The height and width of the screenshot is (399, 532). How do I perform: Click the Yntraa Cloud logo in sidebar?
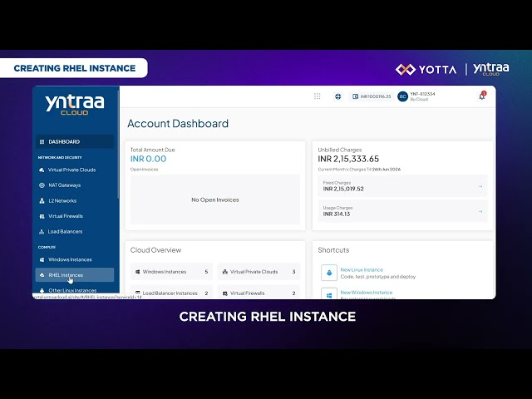click(x=75, y=105)
